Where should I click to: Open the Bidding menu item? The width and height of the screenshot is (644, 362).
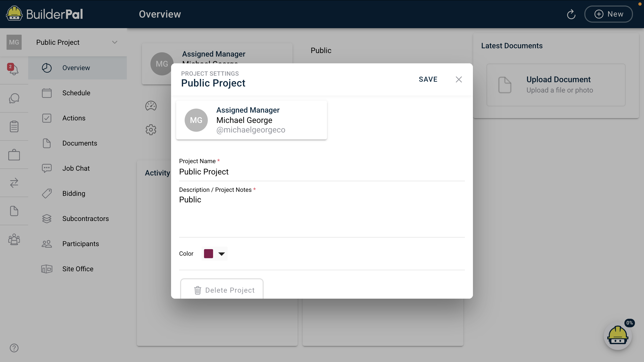[74, 194]
